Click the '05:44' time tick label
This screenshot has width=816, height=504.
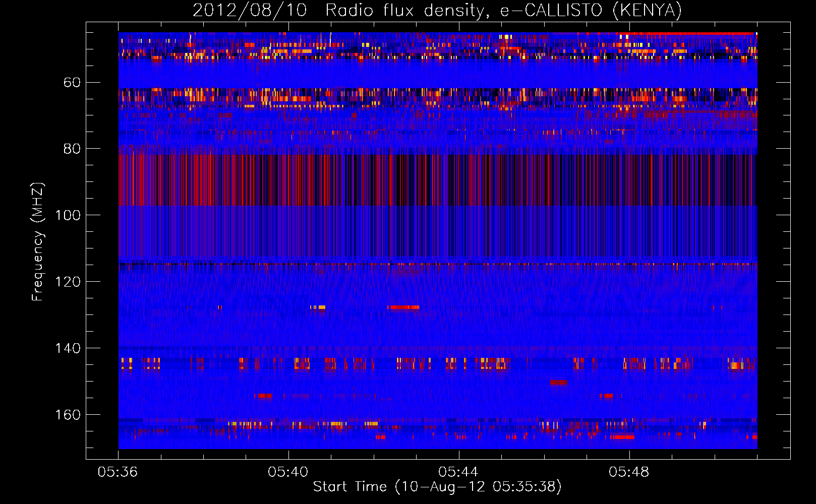459,472
